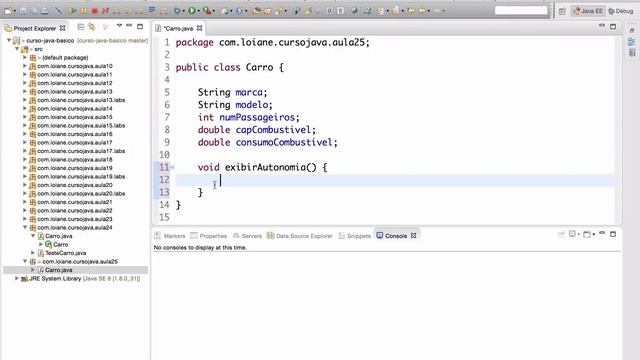This screenshot has height=360, width=640.
Task: Expand TesteCarro.java in tree
Action: click(33, 253)
